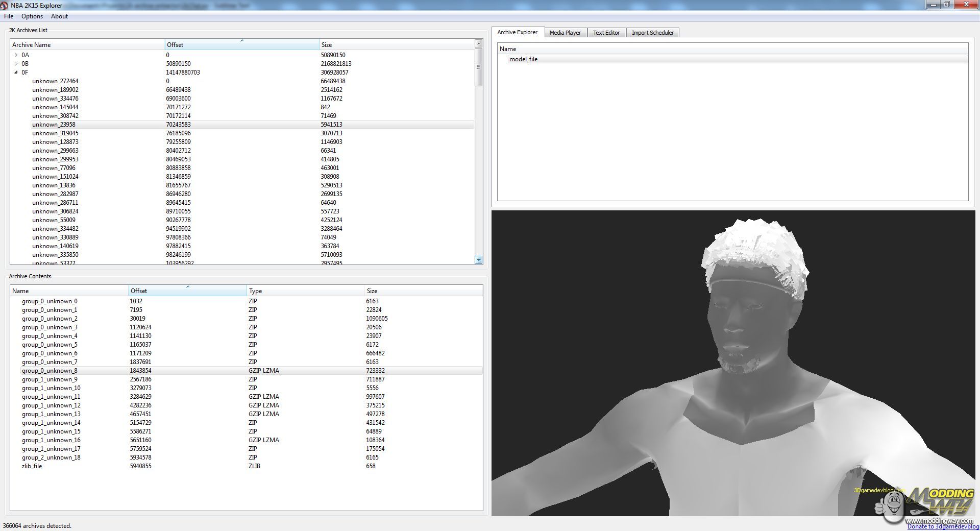This screenshot has width=980, height=531.
Task: Open the Options menu
Action: pos(32,16)
